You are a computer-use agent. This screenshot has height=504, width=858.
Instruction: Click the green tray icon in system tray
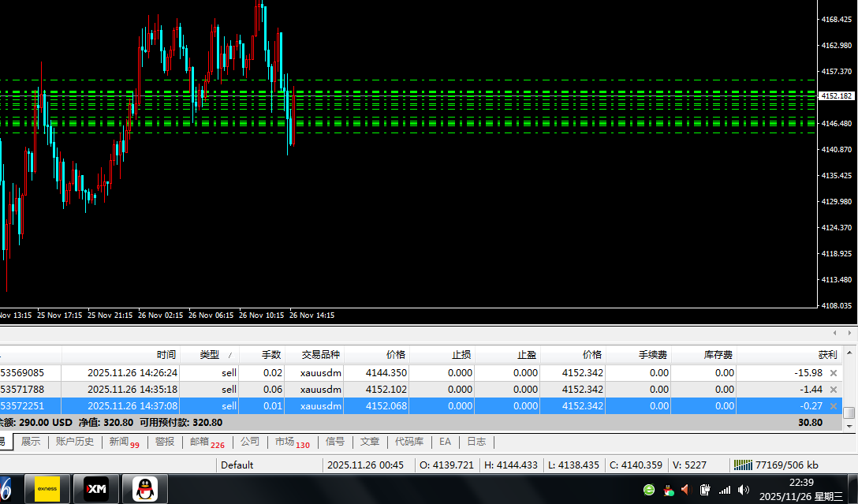[x=649, y=490]
